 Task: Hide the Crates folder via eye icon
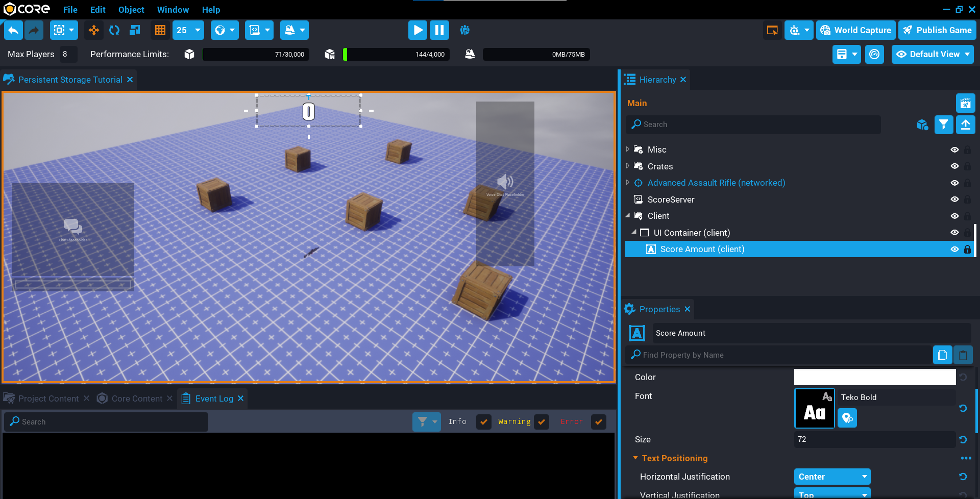[954, 166]
